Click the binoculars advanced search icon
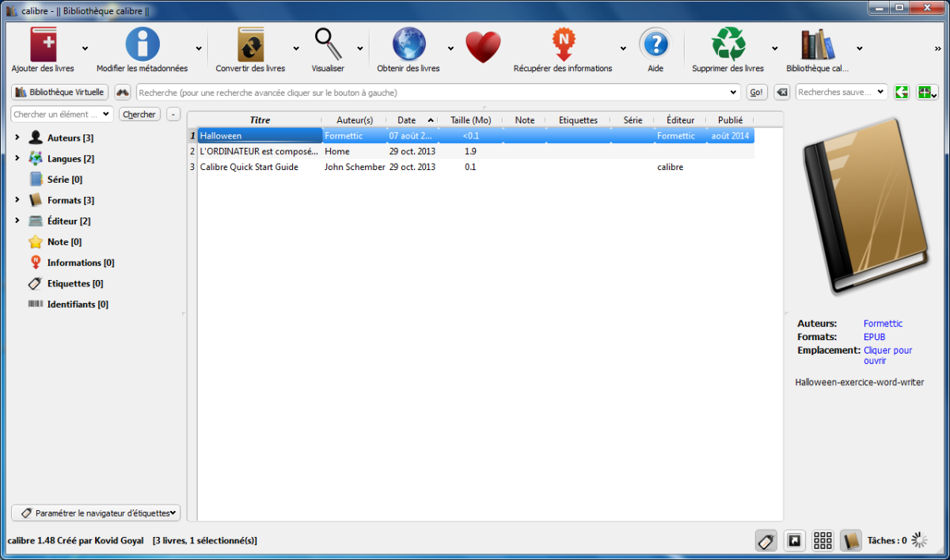 [x=123, y=92]
